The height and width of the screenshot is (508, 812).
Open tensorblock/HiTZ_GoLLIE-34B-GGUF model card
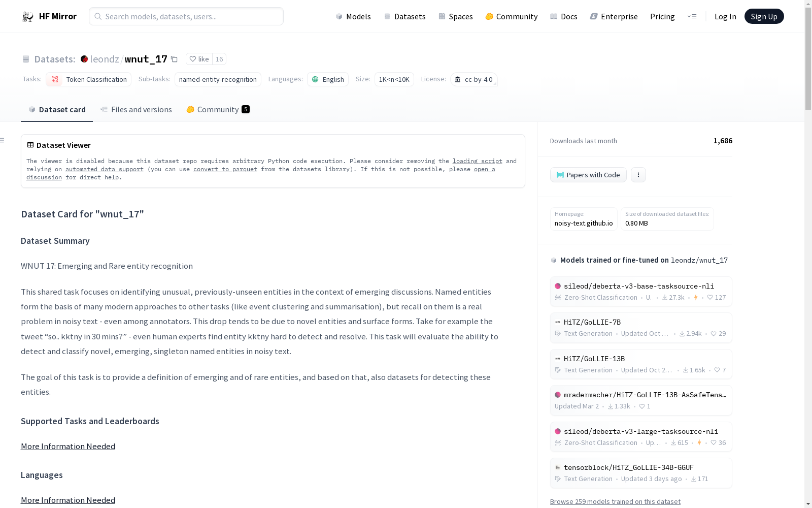(641, 473)
